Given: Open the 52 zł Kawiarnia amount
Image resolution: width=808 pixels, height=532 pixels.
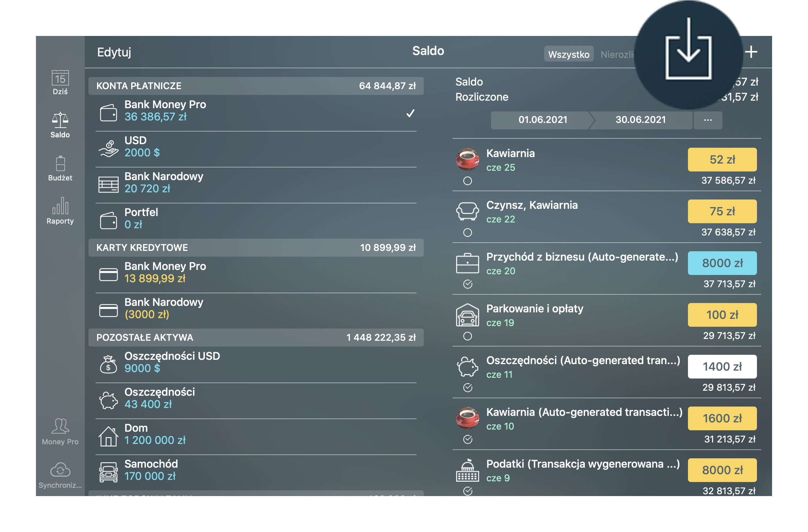Looking at the screenshot, I should coord(722,160).
